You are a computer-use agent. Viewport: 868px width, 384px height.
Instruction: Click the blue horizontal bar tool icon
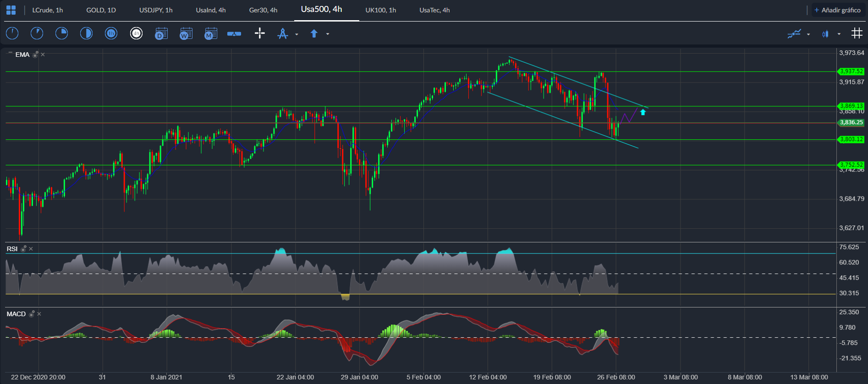point(234,33)
